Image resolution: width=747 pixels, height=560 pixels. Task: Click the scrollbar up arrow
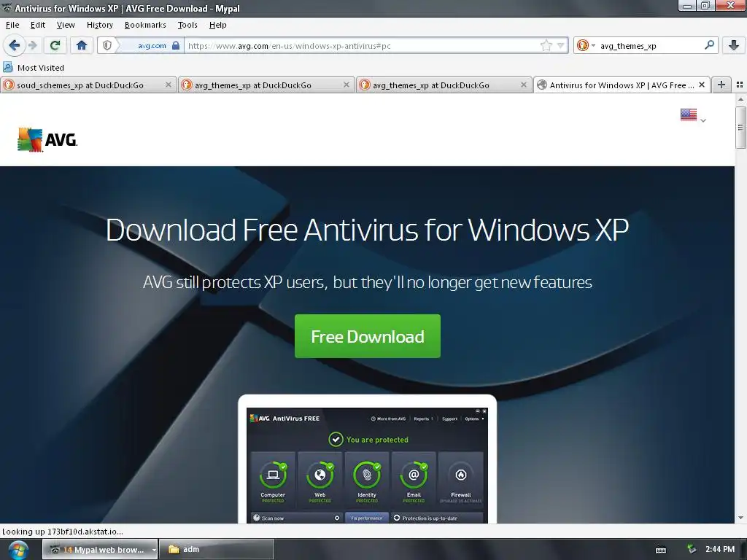(x=740, y=99)
